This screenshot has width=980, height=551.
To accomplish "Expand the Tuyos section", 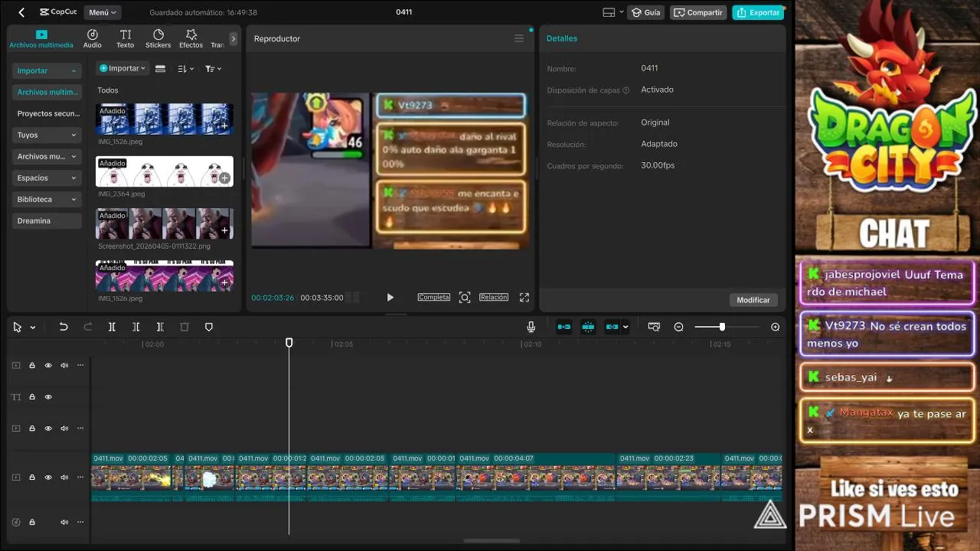I will [x=47, y=135].
